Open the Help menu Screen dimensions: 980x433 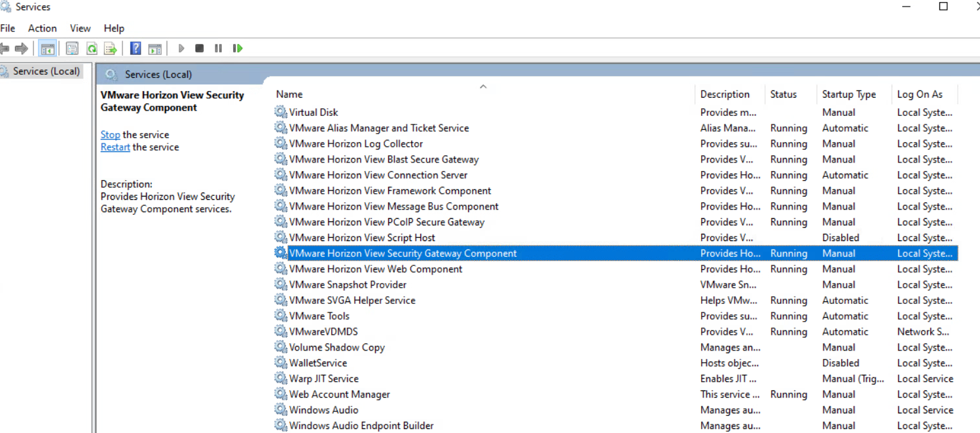[x=114, y=28]
